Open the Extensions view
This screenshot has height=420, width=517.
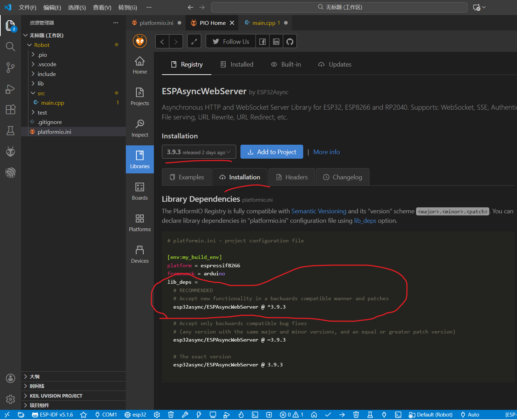11,110
